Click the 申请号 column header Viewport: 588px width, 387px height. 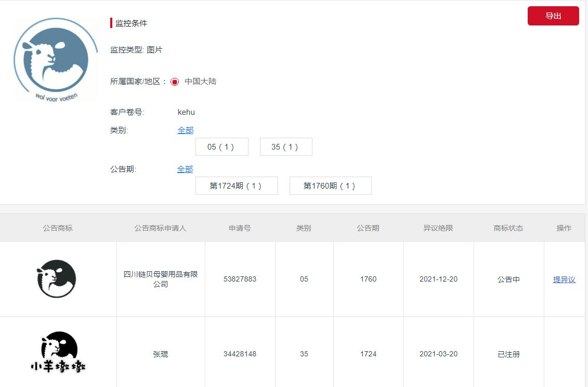[x=240, y=228]
